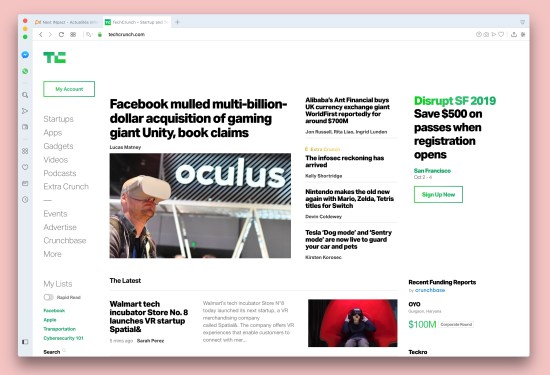The image size is (550, 375).
Task: Switch to the Next Impact tab
Action: pos(67,22)
